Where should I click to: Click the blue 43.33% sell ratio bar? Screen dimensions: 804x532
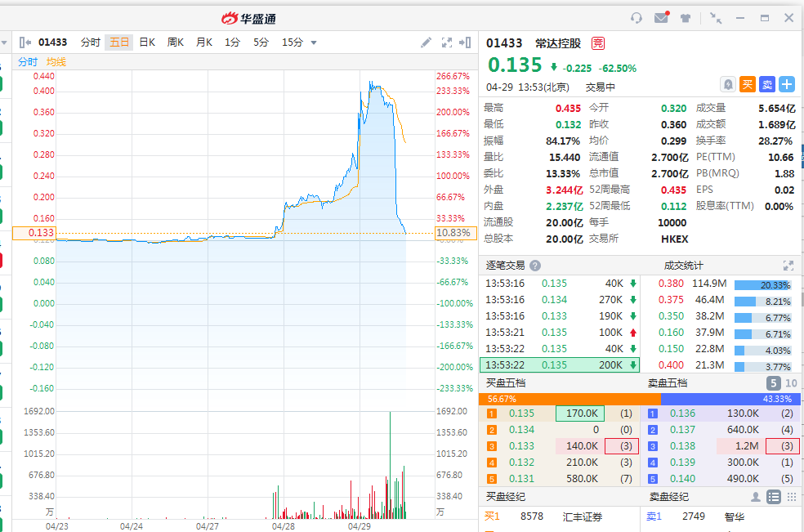point(730,399)
